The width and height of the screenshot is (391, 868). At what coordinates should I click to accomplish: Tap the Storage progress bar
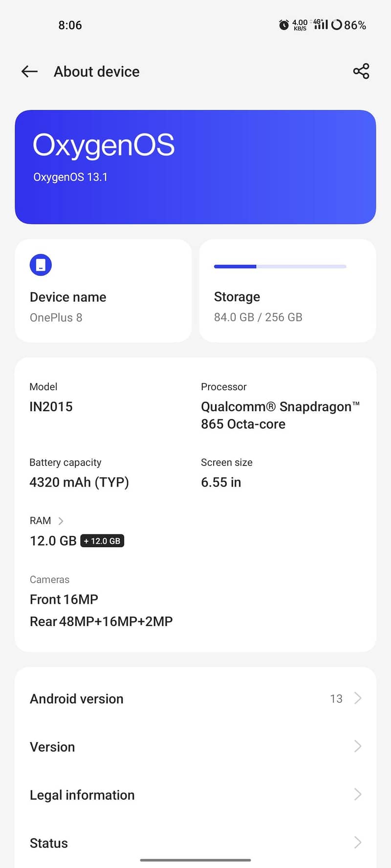pyautogui.click(x=280, y=266)
